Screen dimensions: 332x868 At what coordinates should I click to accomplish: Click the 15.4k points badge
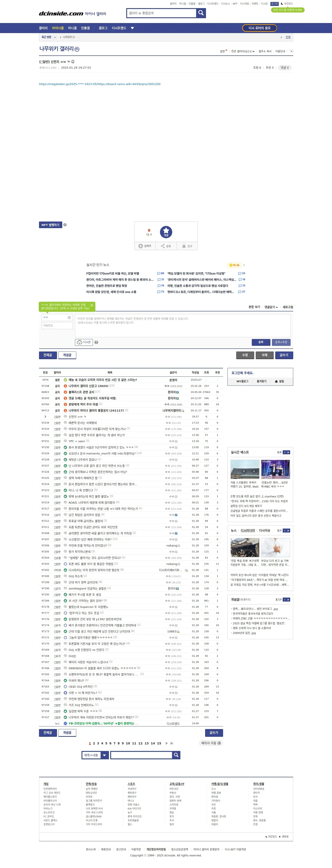coord(234,265)
